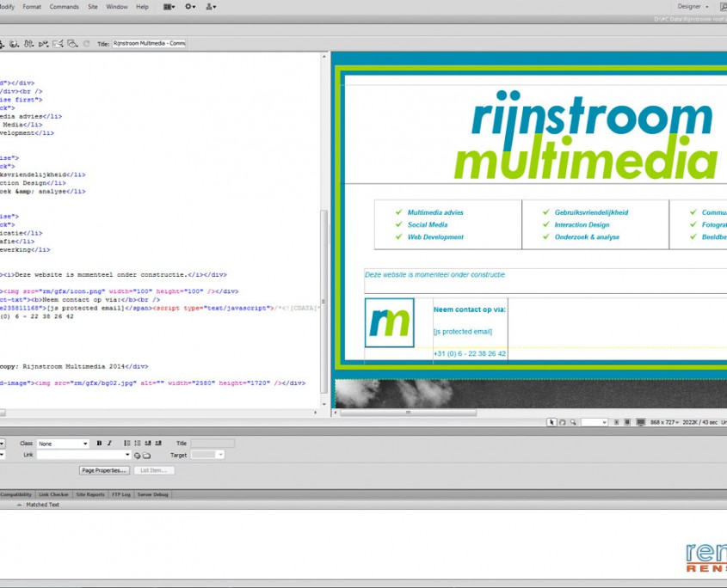Click the Browse for File folder icon
Image resolution: width=727 pixels, height=588 pixels.
click(146, 456)
